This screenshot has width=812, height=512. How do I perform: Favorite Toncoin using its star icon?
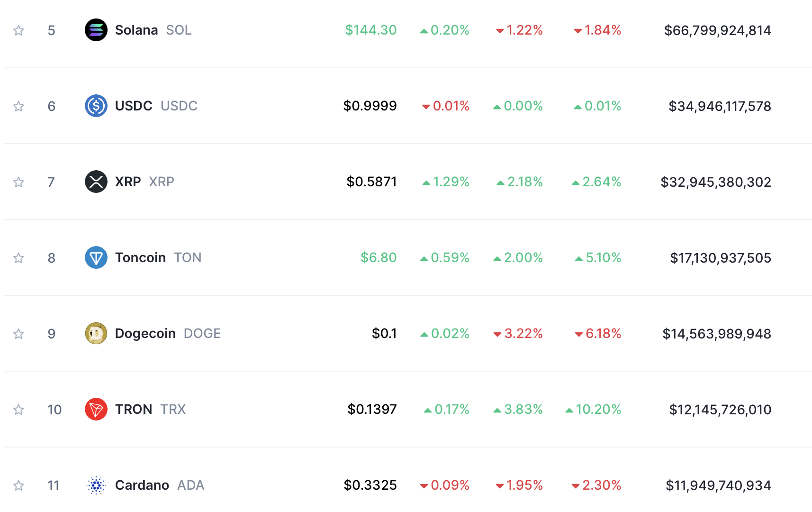pyautogui.click(x=18, y=258)
